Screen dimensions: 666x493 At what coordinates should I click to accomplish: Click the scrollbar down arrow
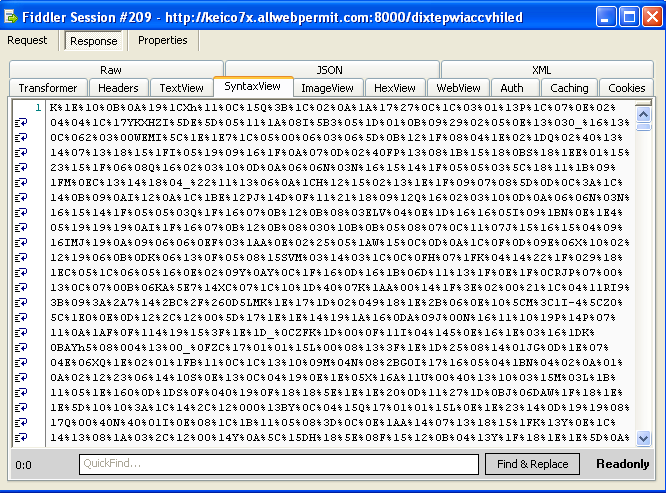(644, 438)
